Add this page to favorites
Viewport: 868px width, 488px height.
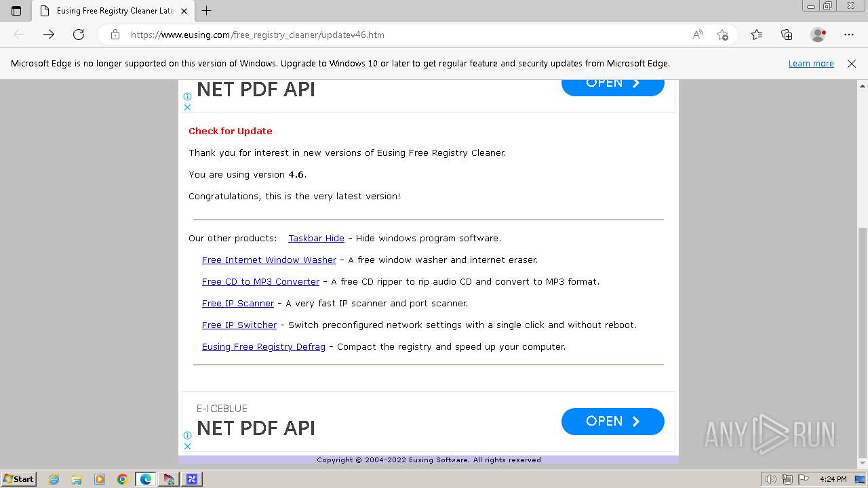[x=722, y=35]
